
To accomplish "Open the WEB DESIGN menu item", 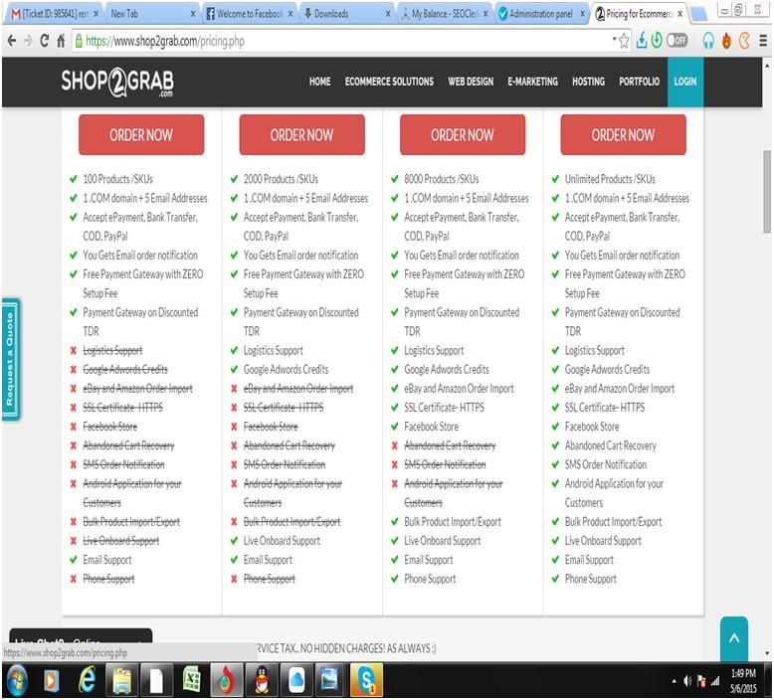I will click(x=471, y=82).
